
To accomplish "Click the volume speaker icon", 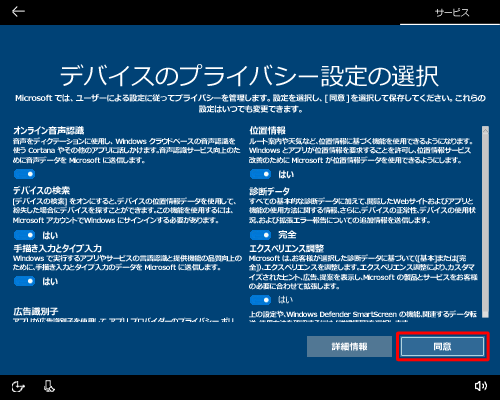I will coord(481,386).
